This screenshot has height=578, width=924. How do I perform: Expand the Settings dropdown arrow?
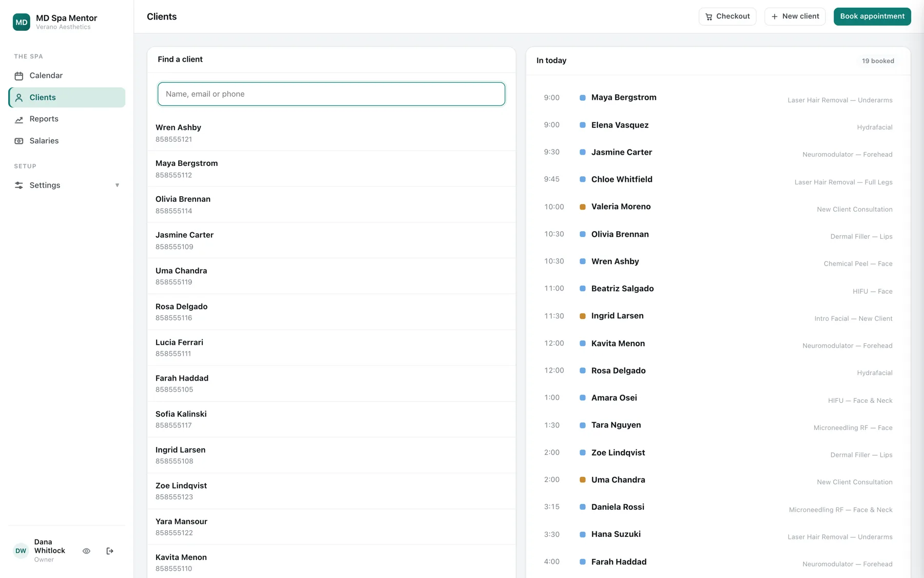(x=117, y=185)
